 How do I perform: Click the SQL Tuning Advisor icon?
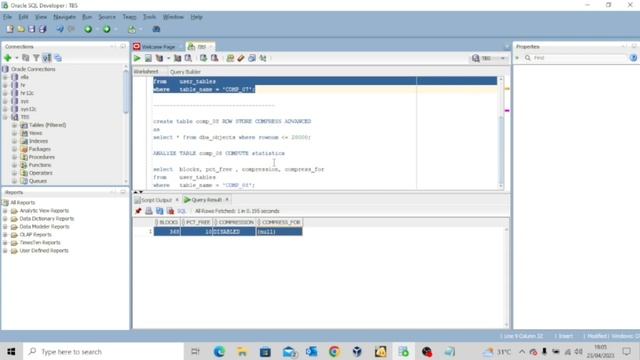tap(188, 58)
